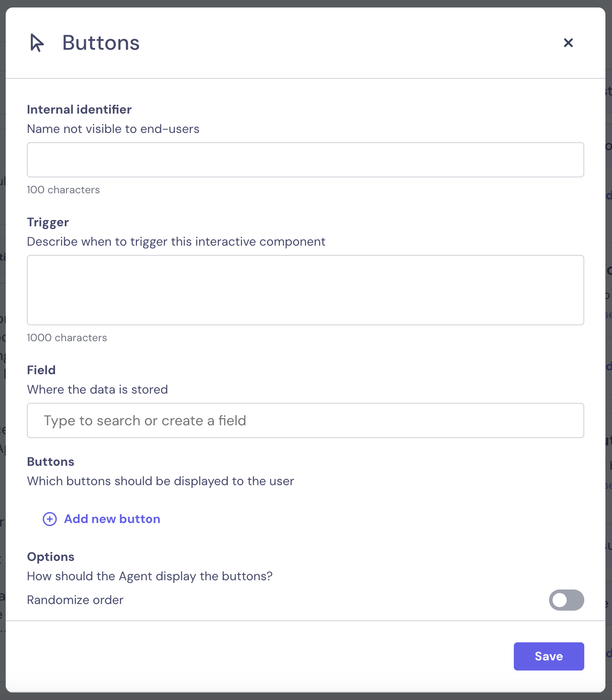Open the Field search combo box
The height and width of the screenshot is (700, 612).
tap(305, 420)
